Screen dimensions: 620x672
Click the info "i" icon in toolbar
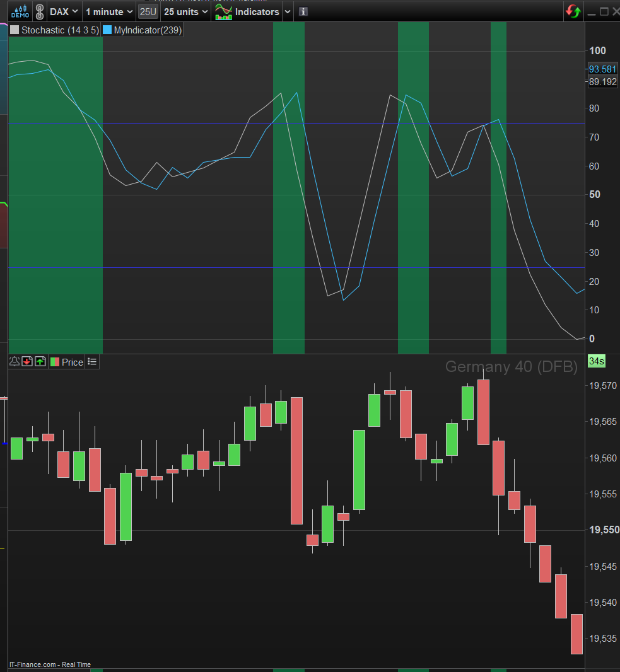click(x=303, y=11)
